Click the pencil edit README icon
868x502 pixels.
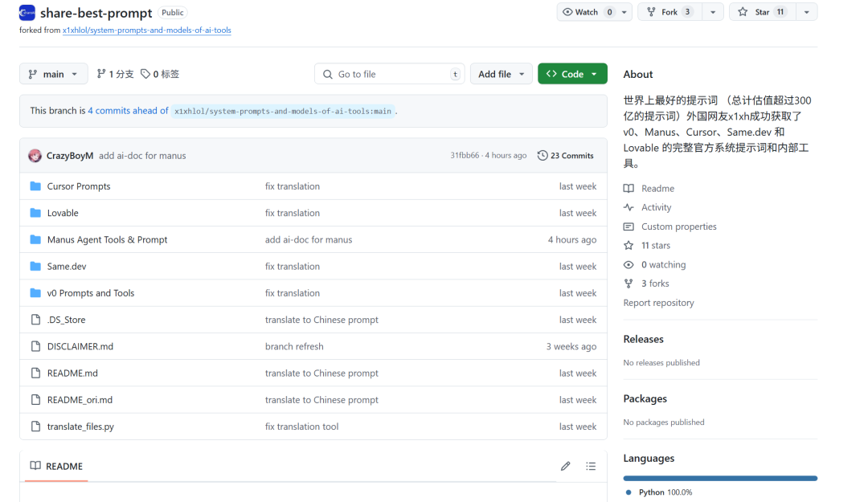(x=565, y=466)
